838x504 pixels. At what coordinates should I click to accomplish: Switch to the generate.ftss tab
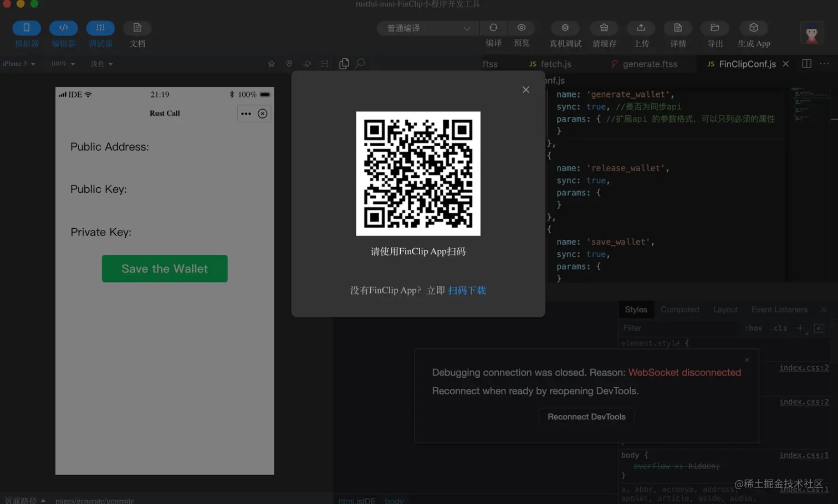(644, 64)
